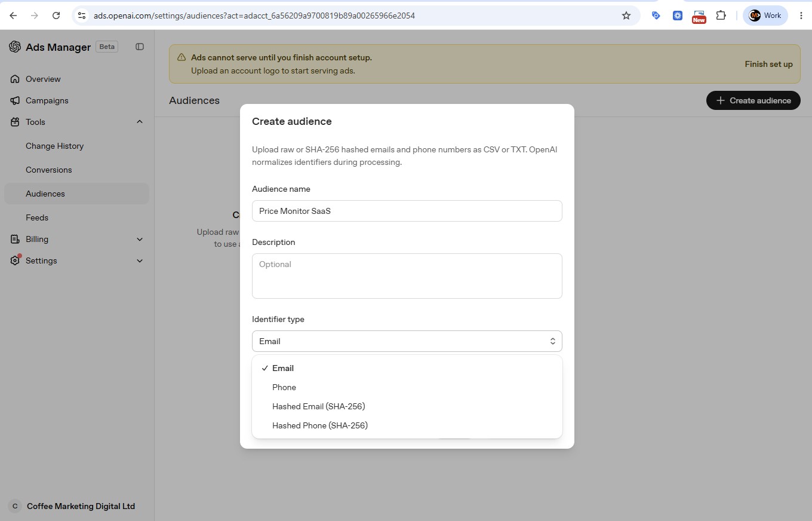The width and height of the screenshot is (812, 521).
Task: Open Overview in the sidebar
Action: point(43,79)
